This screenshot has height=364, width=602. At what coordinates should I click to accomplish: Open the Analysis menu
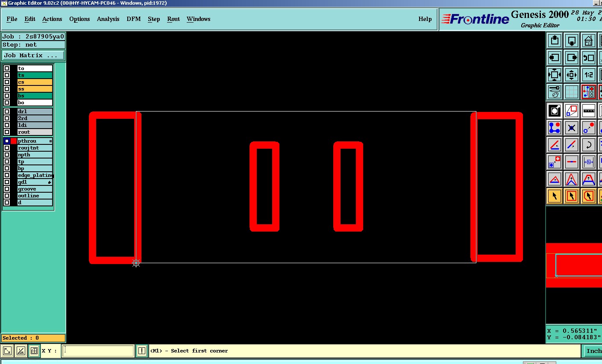coord(108,19)
